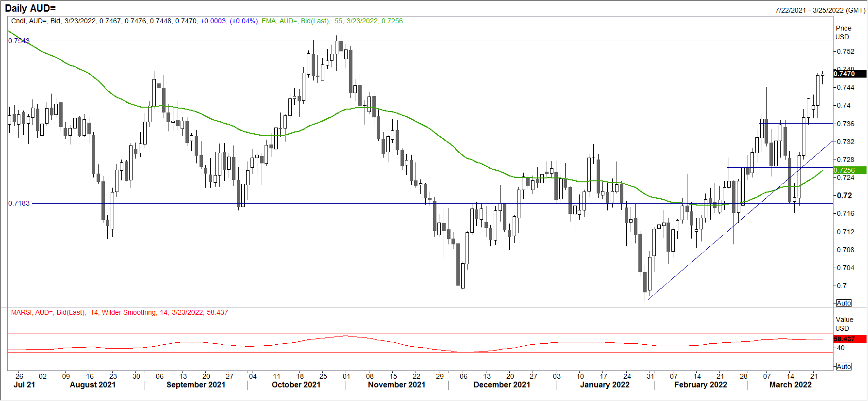Click August 2021 on the time axis
The image size is (868, 401).
(93, 385)
